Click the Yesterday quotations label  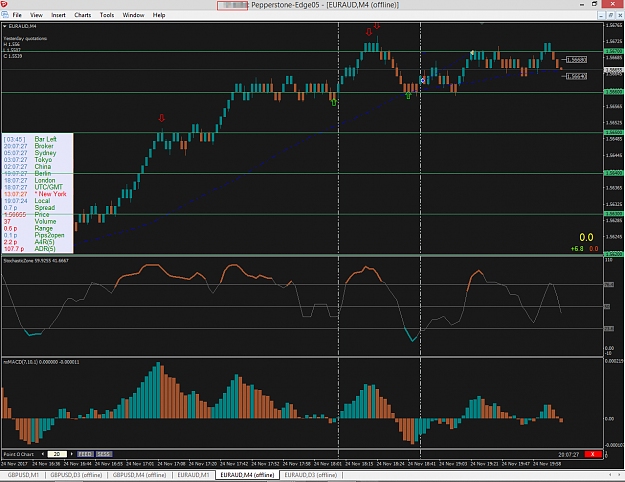[25, 39]
